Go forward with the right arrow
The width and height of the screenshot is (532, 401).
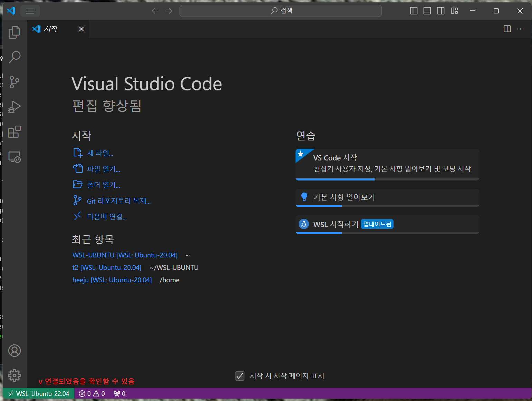(169, 11)
